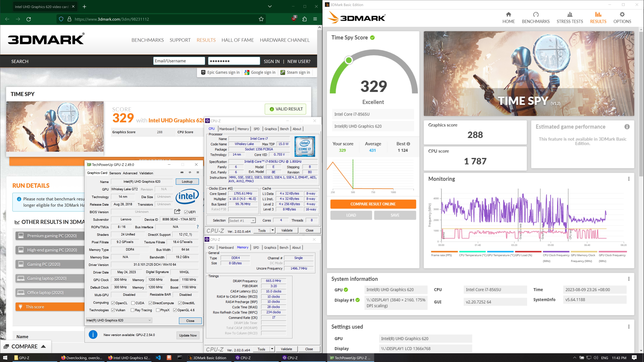The image size is (644, 362).
Task: Reload the page in Firefox
Action: pos(29,19)
